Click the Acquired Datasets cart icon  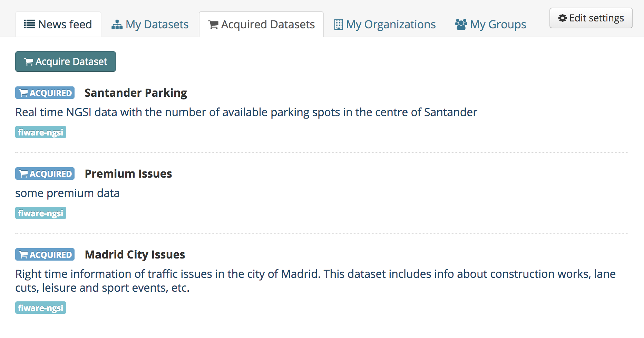[x=213, y=25]
